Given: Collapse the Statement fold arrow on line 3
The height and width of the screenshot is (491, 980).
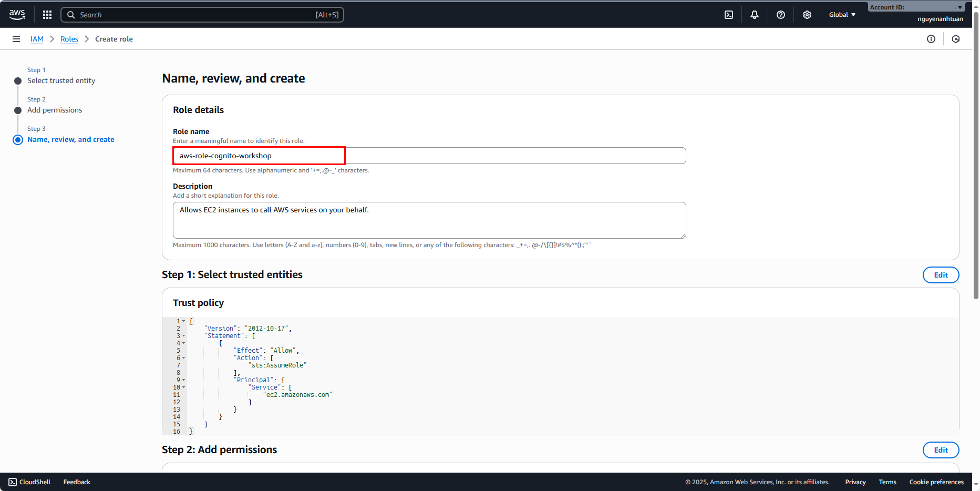Looking at the screenshot, I should tap(183, 336).
